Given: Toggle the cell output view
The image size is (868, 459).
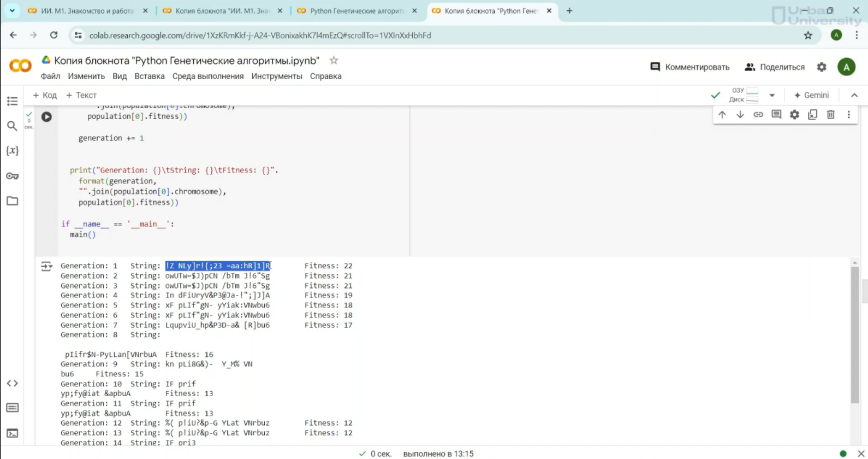Looking at the screenshot, I should click(x=46, y=266).
